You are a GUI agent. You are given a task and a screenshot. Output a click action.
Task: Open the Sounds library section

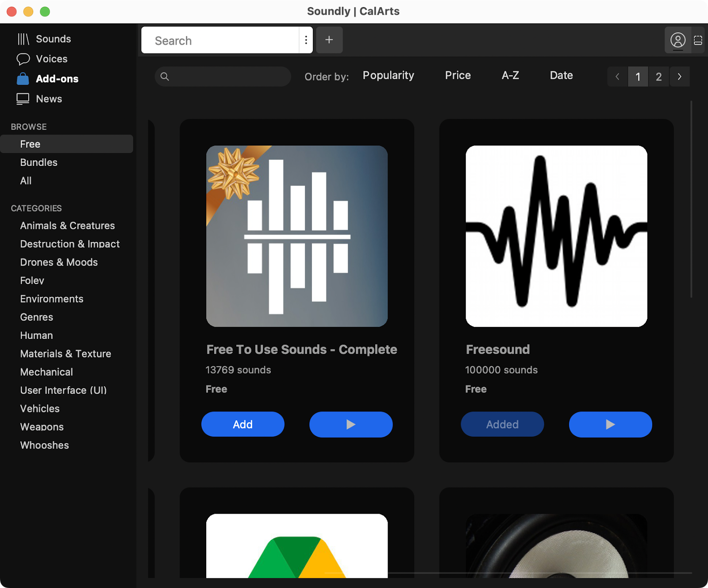tap(44, 39)
